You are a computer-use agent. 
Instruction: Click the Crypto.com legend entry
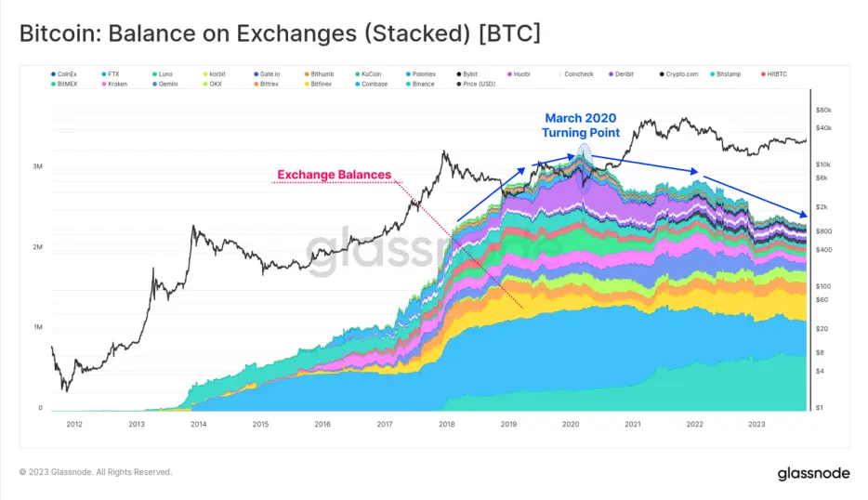coord(678,74)
